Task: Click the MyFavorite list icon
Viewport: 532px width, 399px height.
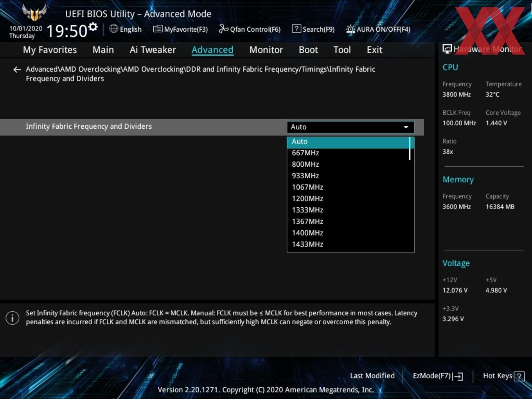Action: (158, 29)
